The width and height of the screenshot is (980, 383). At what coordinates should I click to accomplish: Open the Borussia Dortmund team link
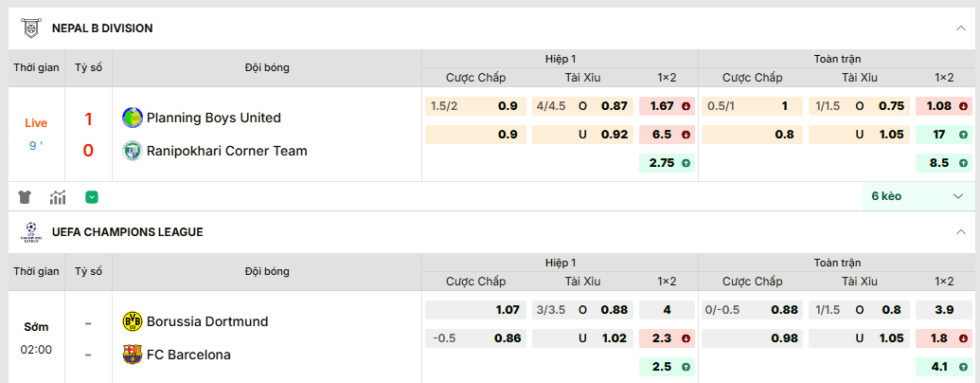(x=207, y=321)
